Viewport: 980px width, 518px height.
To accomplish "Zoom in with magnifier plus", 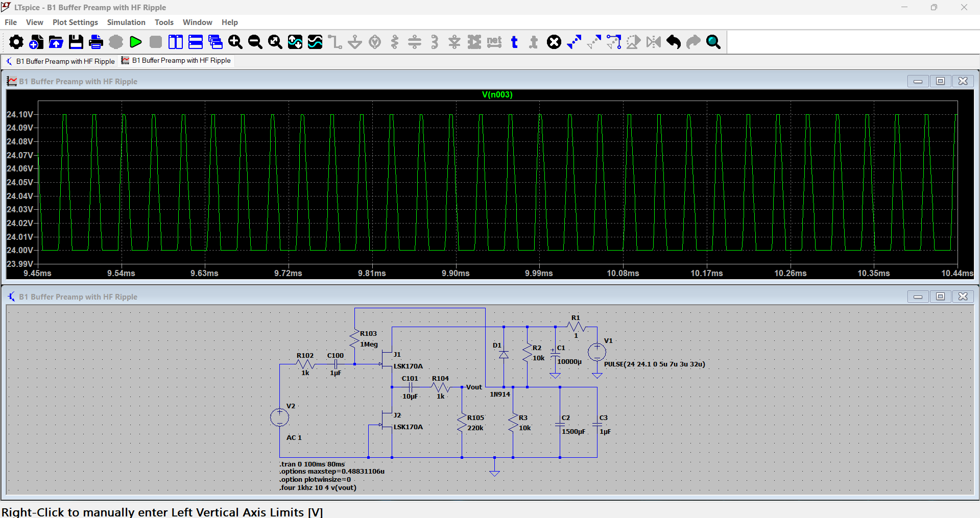I will point(235,42).
